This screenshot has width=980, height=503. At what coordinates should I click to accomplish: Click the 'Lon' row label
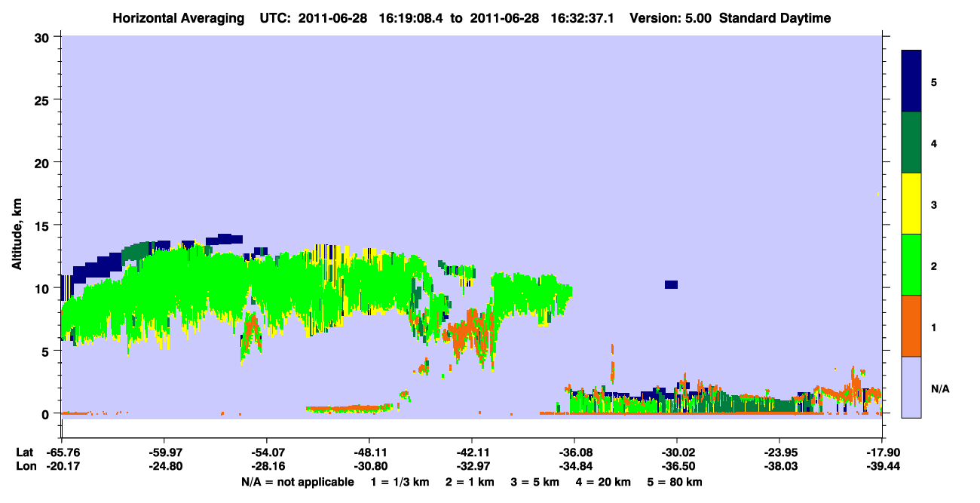click(x=26, y=467)
